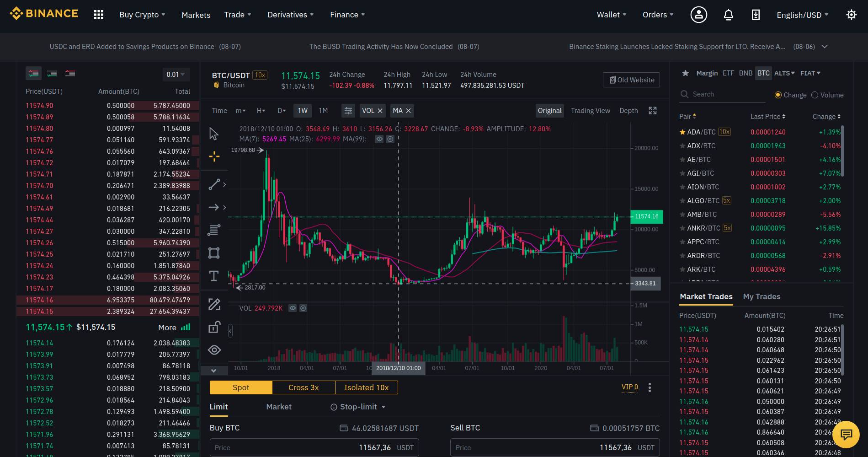Switch chart to Depth view
868x457 pixels.
tap(628, 111)
